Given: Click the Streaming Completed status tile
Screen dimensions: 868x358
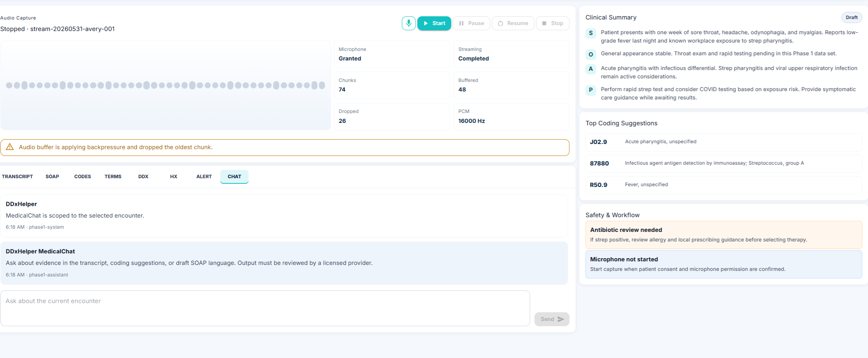Looking at the screenshot, I should pyautogui.click(x=511, y=54).
